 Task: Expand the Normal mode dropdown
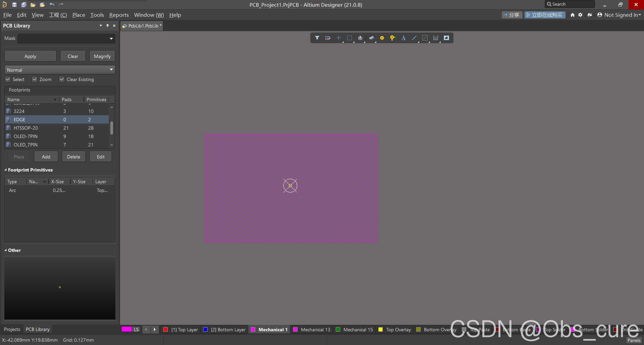pos(111,70)
